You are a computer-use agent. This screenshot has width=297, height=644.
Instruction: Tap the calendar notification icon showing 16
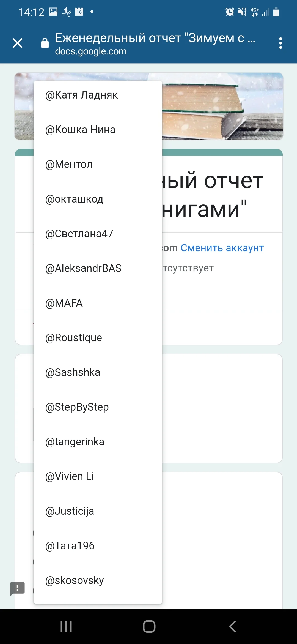[78, 12]
